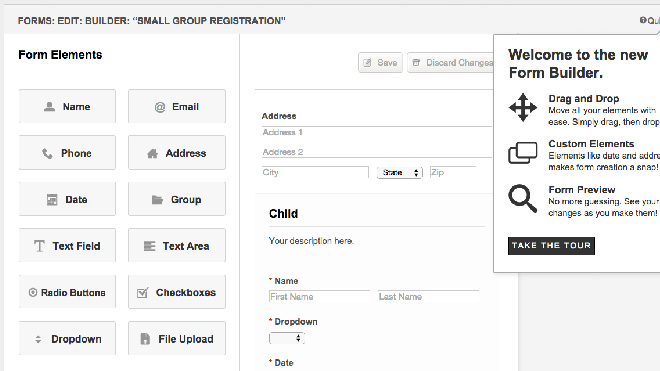Click the Name field label in Child

pyautogui.click(x=286, y=281)
